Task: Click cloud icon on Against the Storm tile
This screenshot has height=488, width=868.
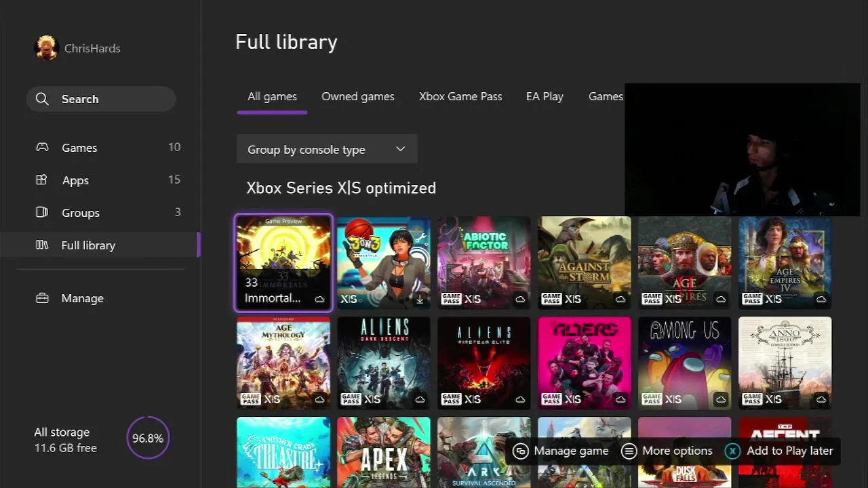Action: point(620,299)
